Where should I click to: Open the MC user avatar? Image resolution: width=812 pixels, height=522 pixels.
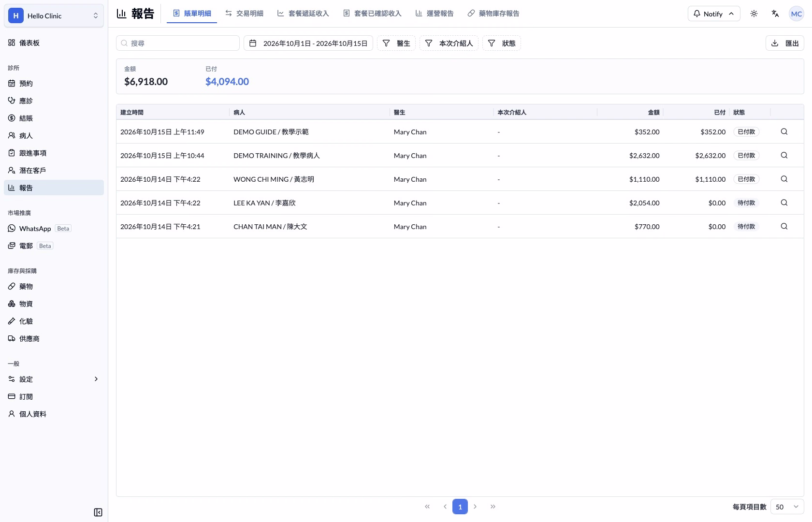pos(796,14)
